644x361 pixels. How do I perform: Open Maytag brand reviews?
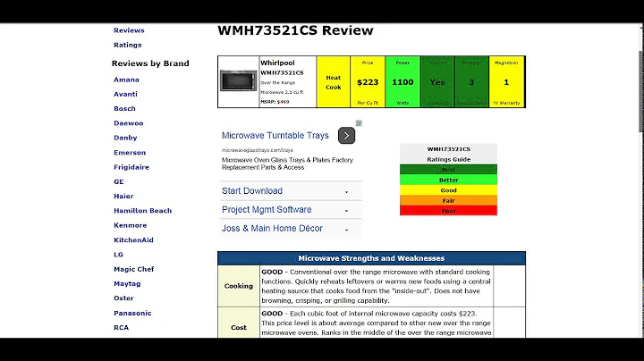(127, 283)
